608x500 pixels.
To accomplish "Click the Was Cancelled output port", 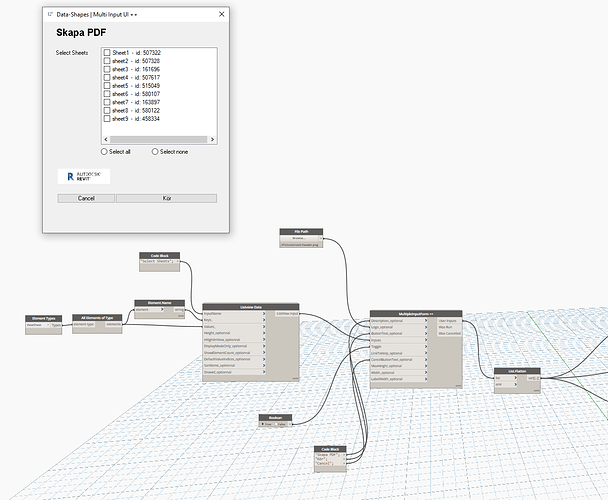I will coord(449,334).
